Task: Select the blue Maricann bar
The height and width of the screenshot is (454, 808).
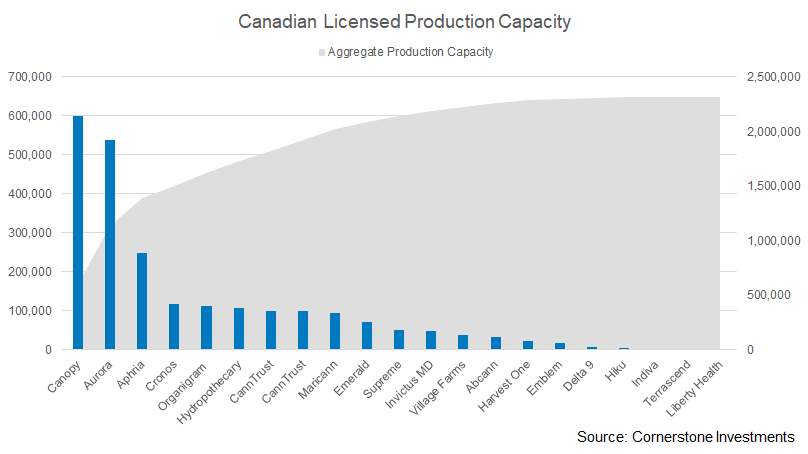Action: tap(335, 331)
